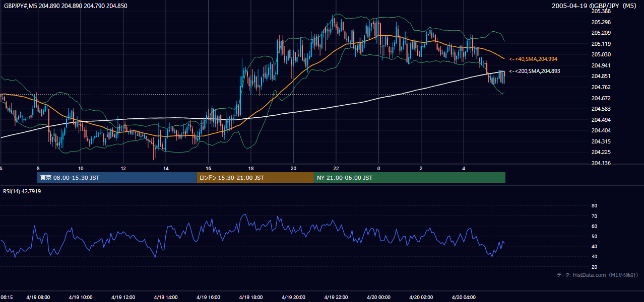Screen dimensions: 644x302
Task: Click the 4/19 18:00 bottom time label
Action: (251, 297)
